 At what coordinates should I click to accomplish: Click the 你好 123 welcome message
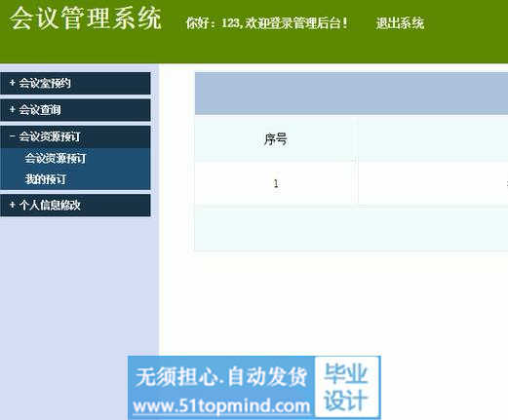coord(267,23)
